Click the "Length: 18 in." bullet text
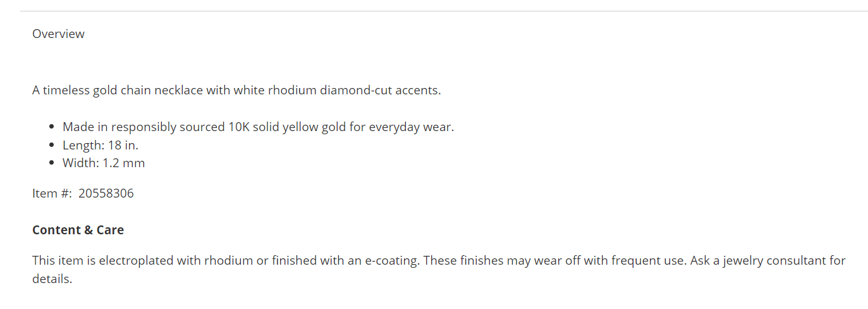This screenshot has height=309, width=868. point(100,145)
